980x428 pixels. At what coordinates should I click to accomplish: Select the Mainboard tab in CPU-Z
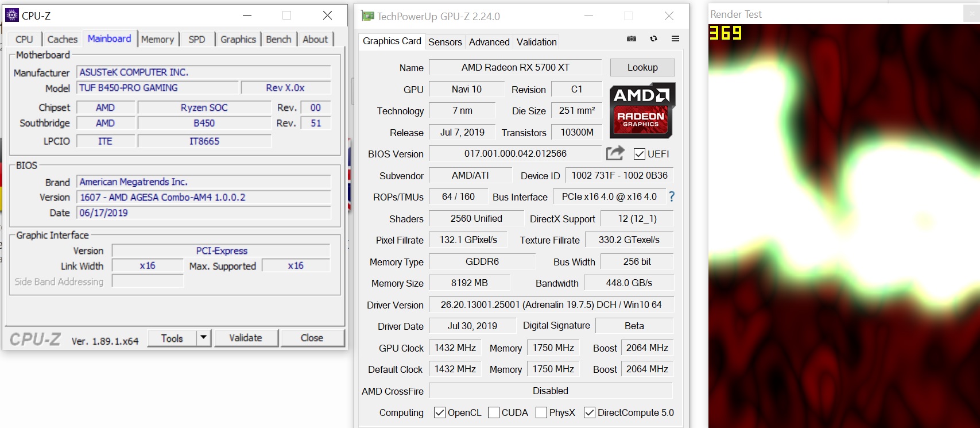coord(109,38)
